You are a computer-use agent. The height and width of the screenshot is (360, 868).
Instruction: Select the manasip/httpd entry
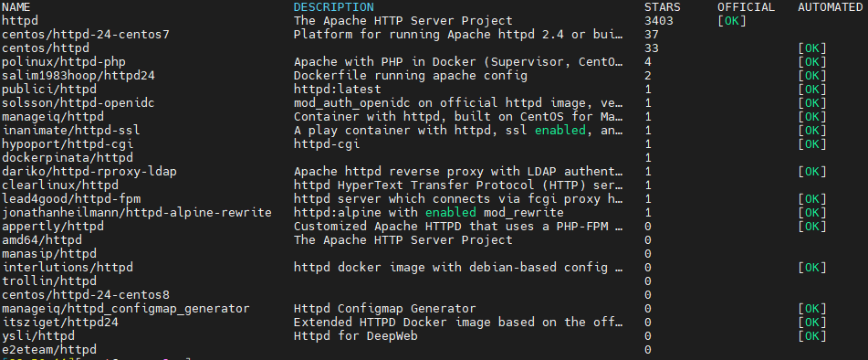(49, 254)
